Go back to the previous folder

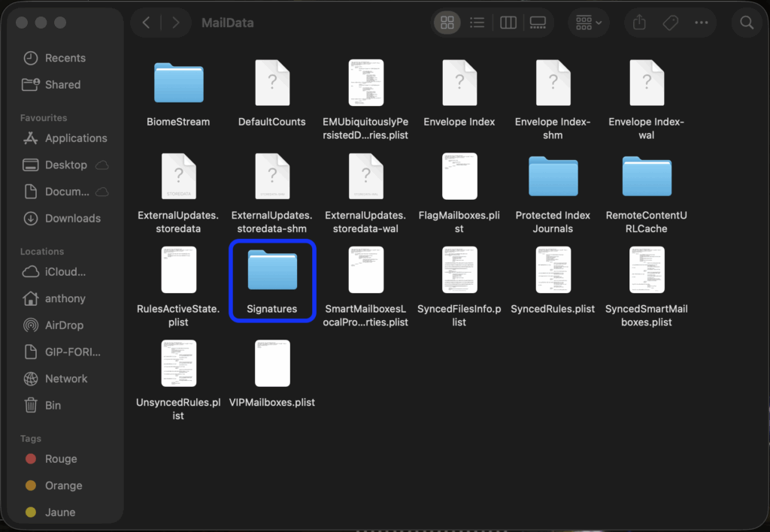[x=147, y=23]
